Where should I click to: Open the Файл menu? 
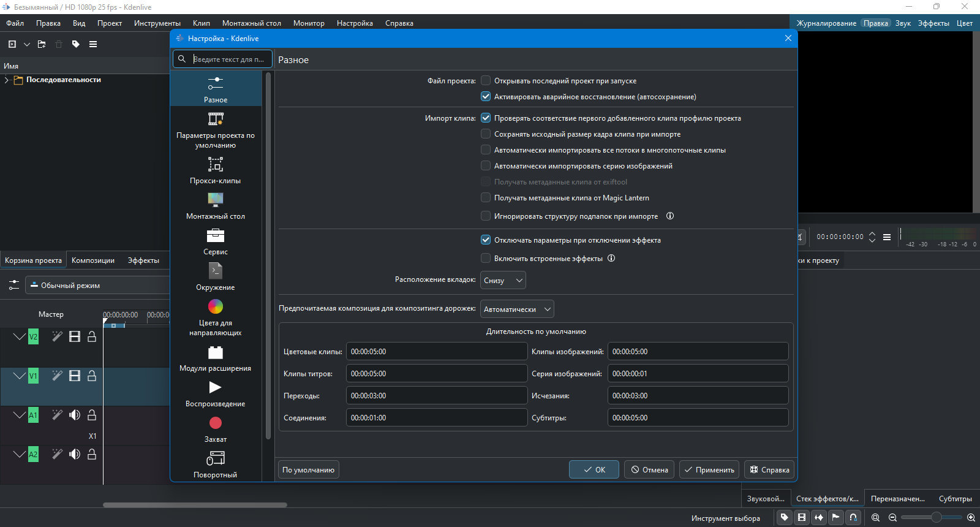pyautogui.click(x=15, y=23)
